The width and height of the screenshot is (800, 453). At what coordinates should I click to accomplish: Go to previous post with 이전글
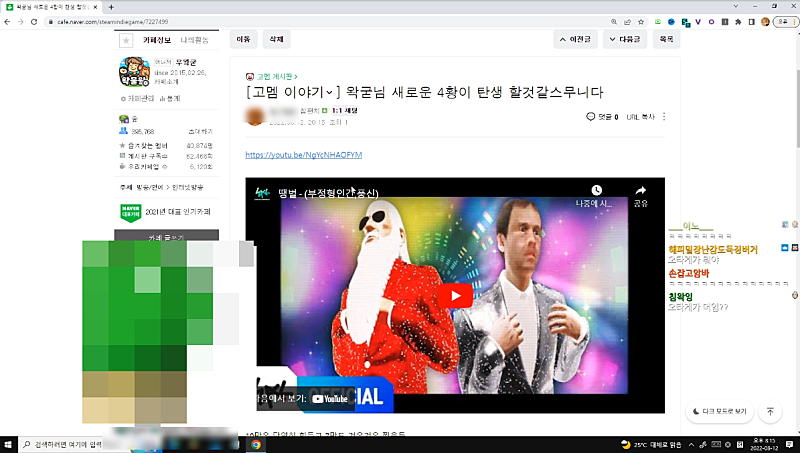pos(575,39)
